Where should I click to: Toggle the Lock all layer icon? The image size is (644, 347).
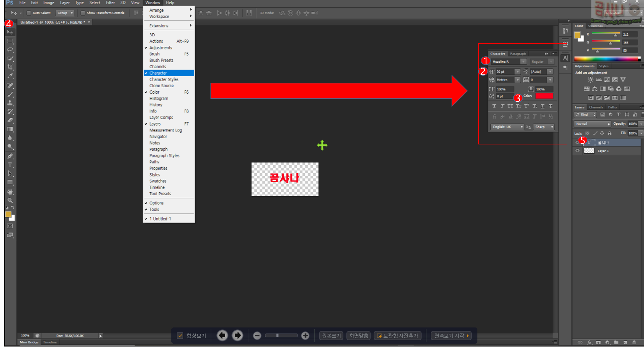(610, 133)
